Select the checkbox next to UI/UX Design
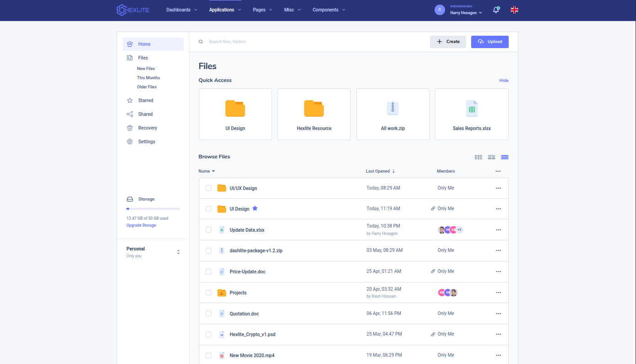The height and width of the screenshot is (364, 636). [208, 188]
